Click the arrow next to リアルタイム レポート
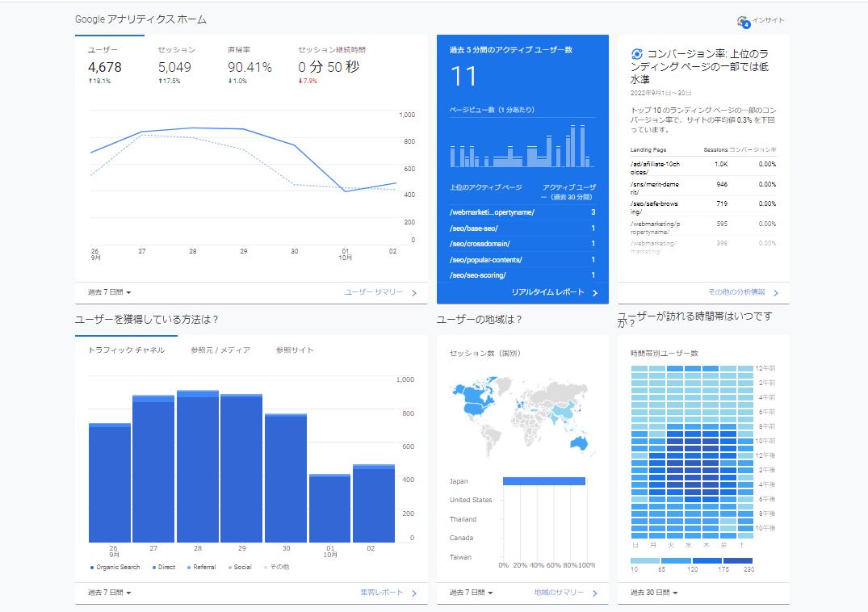The width and height of the screenshot is (868, 612). (x=595, y=293)
